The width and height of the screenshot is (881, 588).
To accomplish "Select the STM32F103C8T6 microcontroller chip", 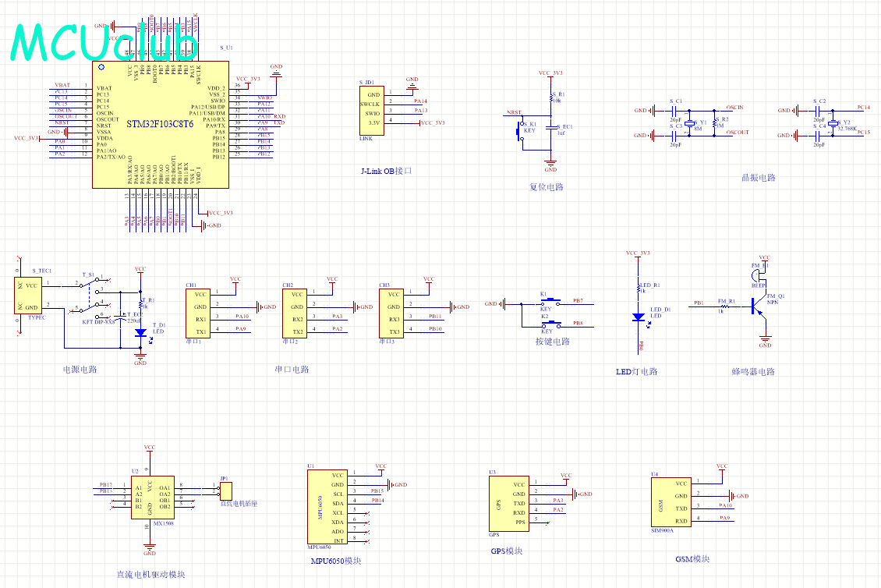I will click(x=160, y=124).
